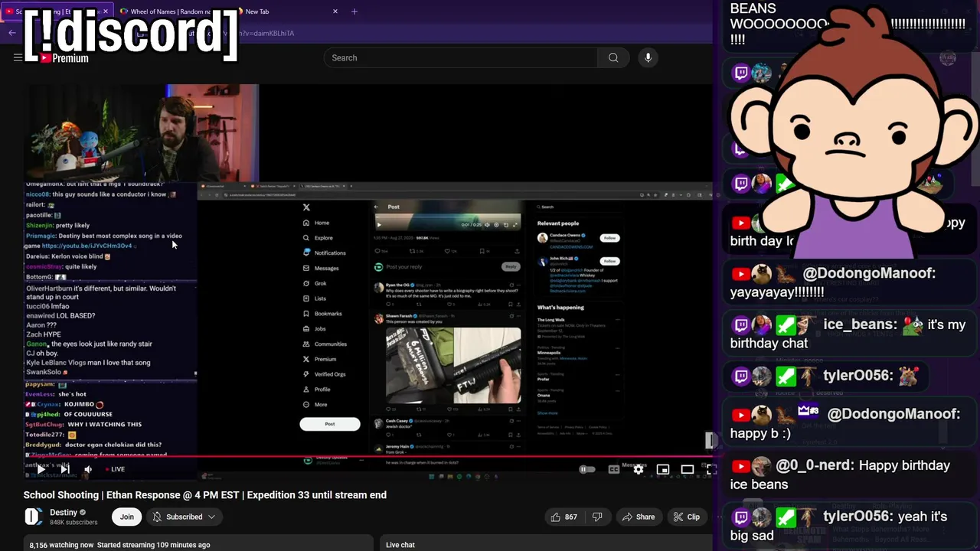
Task: Click the red video progress bar
Action: [367, 457]
